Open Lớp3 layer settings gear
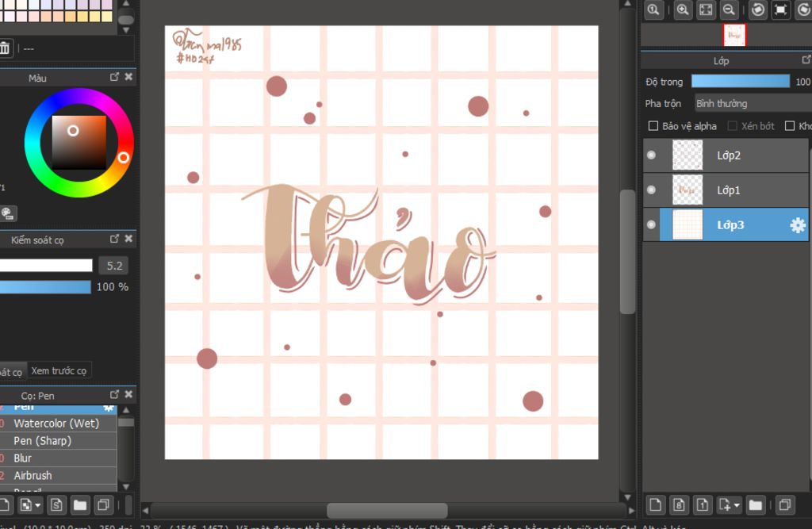 798,225
